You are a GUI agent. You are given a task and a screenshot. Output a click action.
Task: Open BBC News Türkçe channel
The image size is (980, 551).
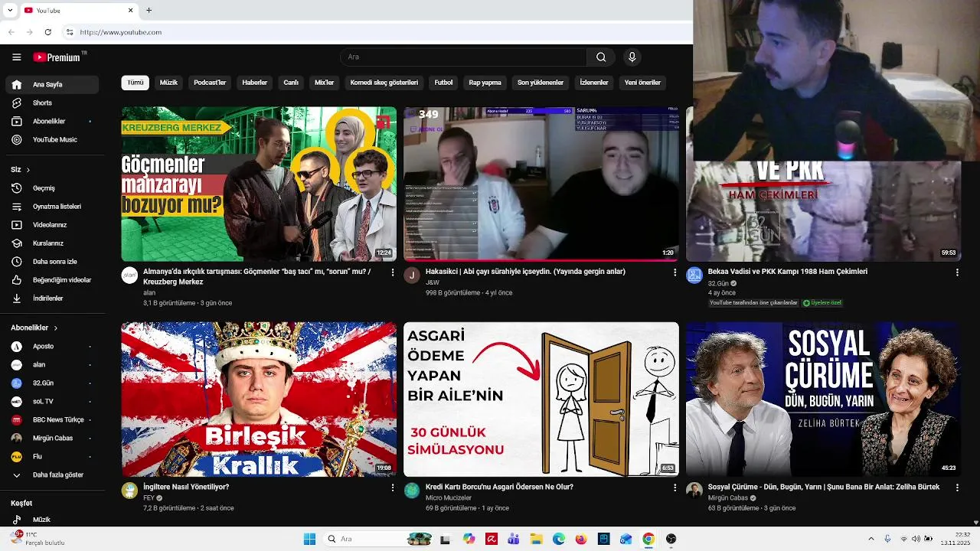click(52, 419)
